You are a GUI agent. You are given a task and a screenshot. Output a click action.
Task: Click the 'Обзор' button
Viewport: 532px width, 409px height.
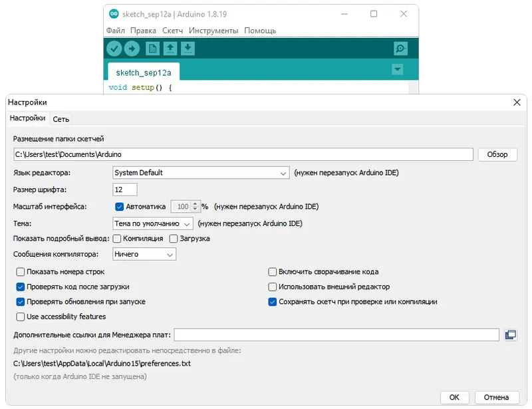(x=498, y=154)
